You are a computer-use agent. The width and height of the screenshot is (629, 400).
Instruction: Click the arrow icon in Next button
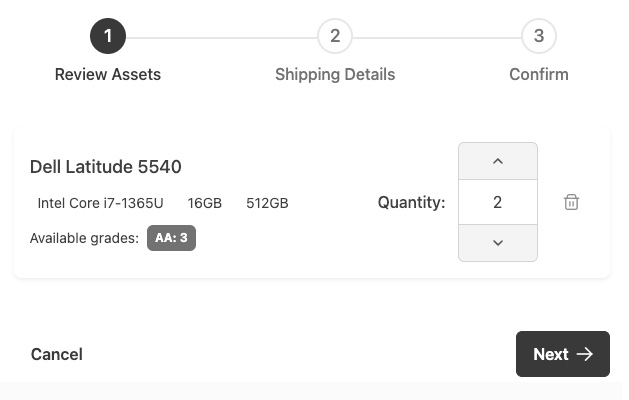click(x=586, y=354)
